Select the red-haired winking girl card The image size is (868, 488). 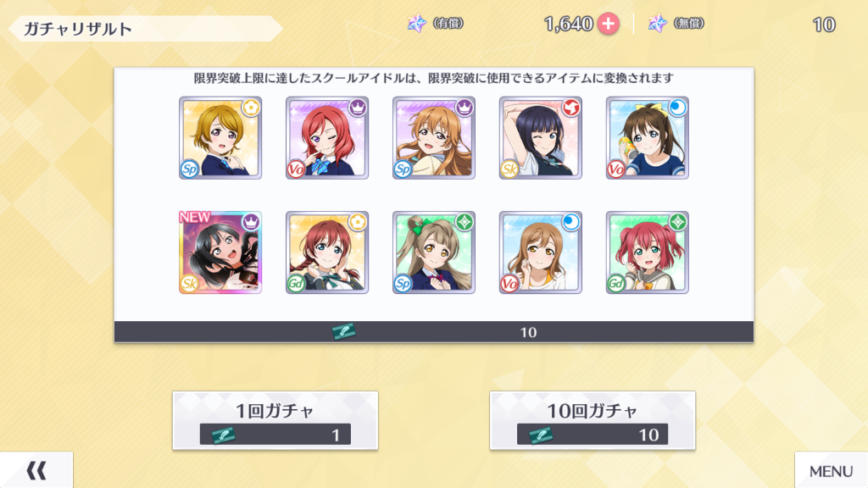[x=327, y=138]
